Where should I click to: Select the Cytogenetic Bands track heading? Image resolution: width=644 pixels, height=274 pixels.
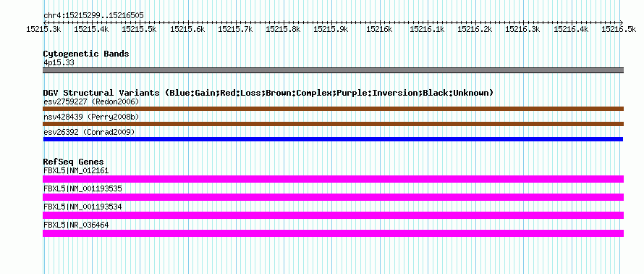tap(86, 54)
